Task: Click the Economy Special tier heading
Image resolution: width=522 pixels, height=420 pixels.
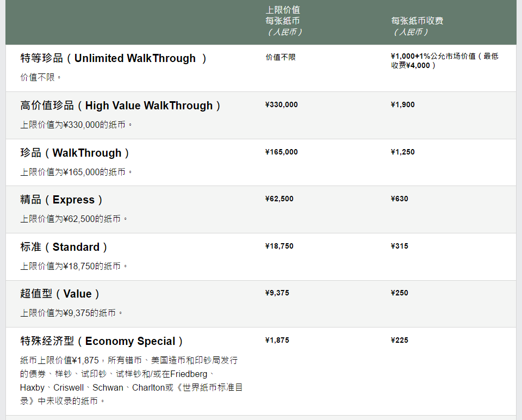Action: tap(102, 342)
